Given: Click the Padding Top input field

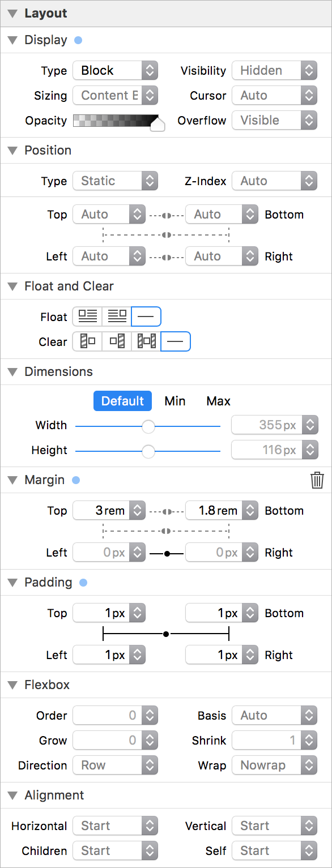Looking at the screenshot, I should tap(109, 613).
